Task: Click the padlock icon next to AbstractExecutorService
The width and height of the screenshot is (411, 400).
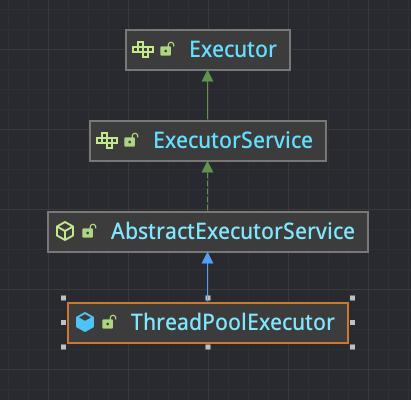Action: pyautogui.click(x=89, y=231)
